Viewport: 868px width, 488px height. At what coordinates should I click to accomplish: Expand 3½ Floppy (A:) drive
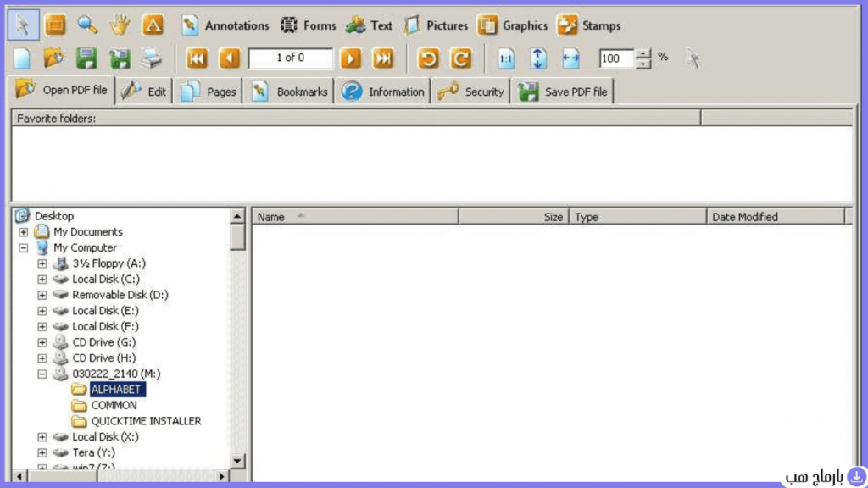[x=42, y=263]
